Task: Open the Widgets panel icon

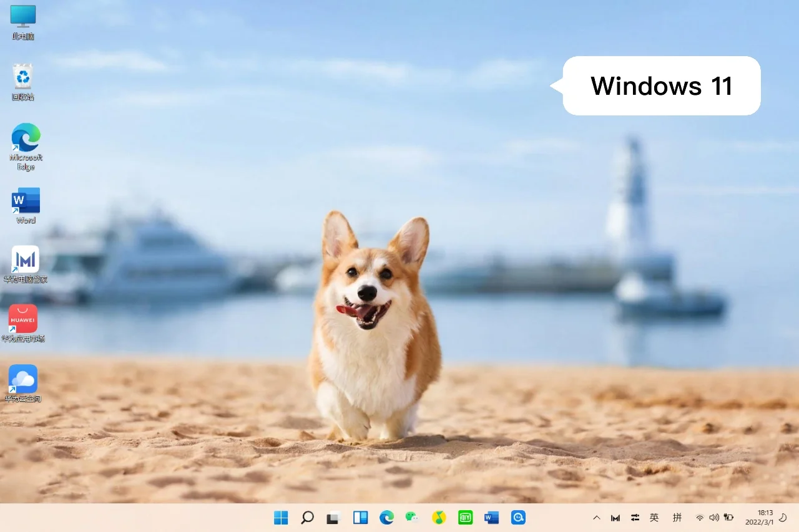Action: [x=360, y=517]
